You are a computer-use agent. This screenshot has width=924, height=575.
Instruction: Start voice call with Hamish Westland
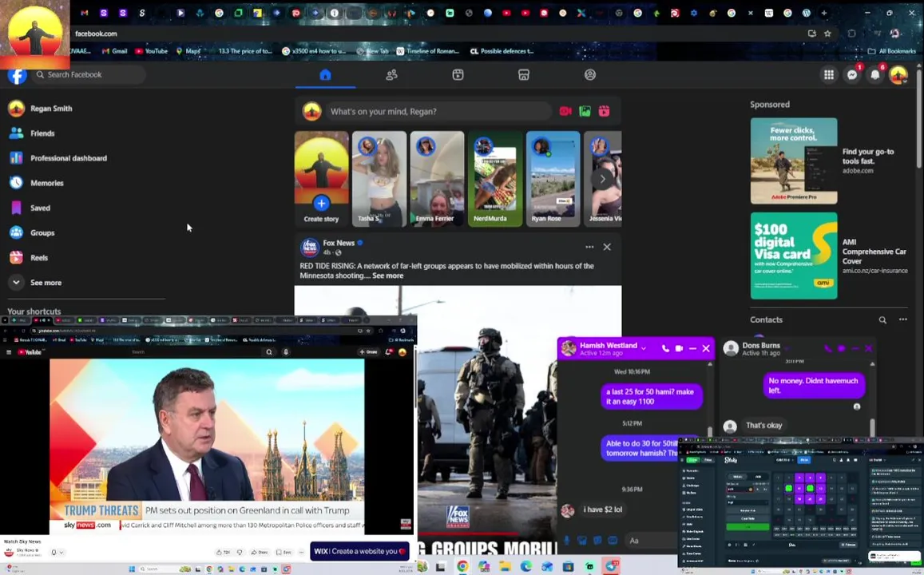[665, 349]
